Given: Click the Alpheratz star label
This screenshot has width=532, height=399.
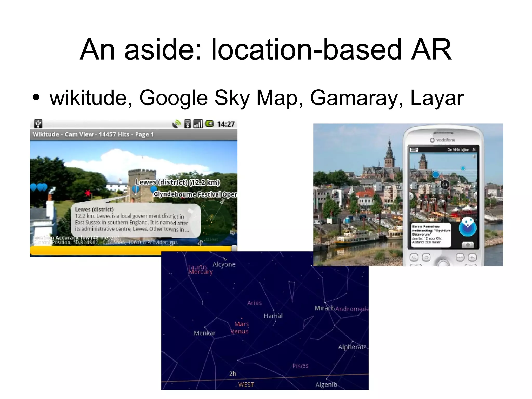Looking at the screenshot, I should coord(352,347).
